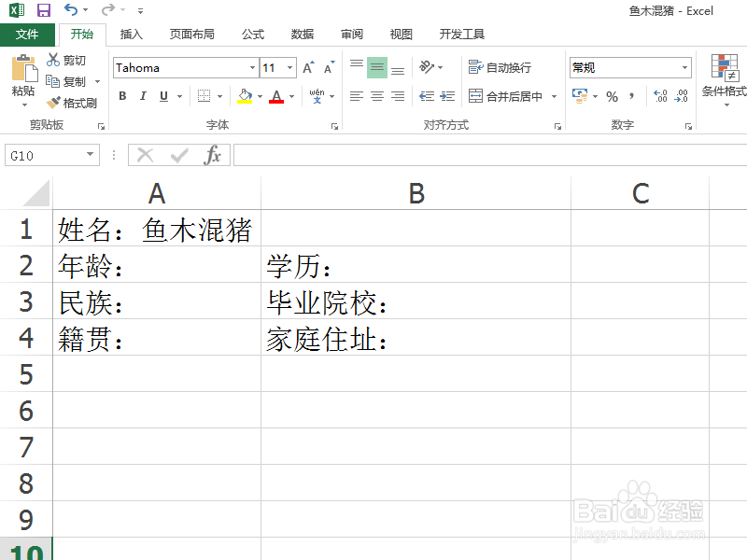This screenshot has height=560, width=747.
Task: Decrease decimal places icon
Action: point(682,96)
